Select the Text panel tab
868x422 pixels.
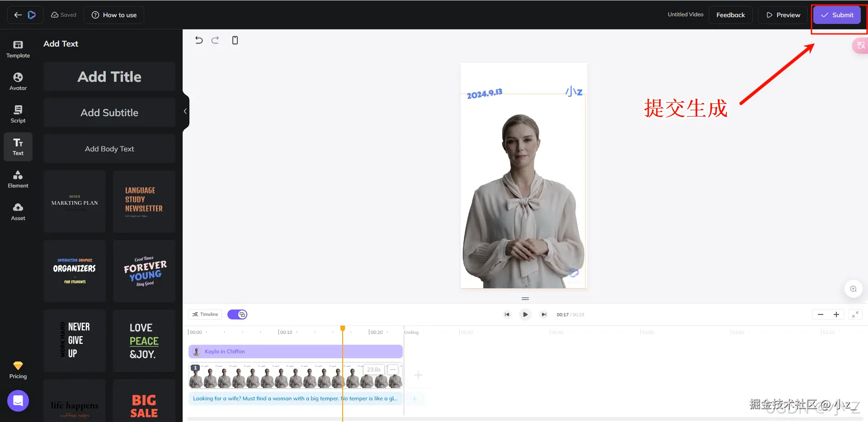pos(18,147)
